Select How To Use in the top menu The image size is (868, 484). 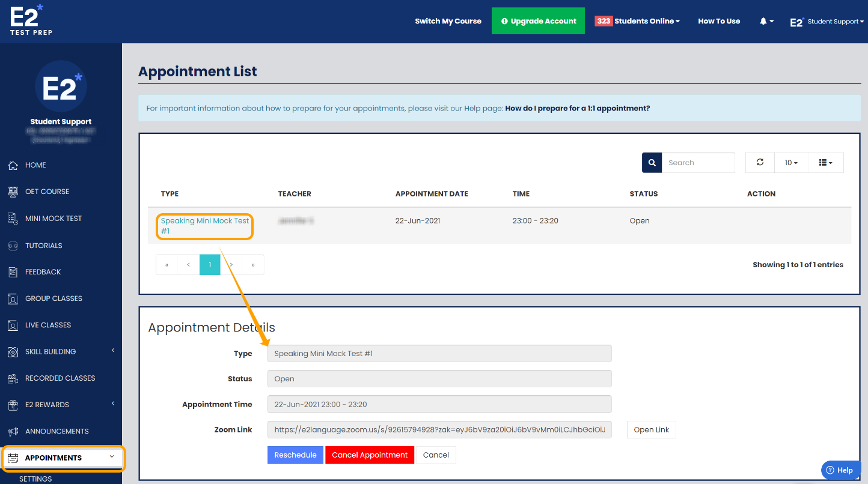[x=719, y=20]
